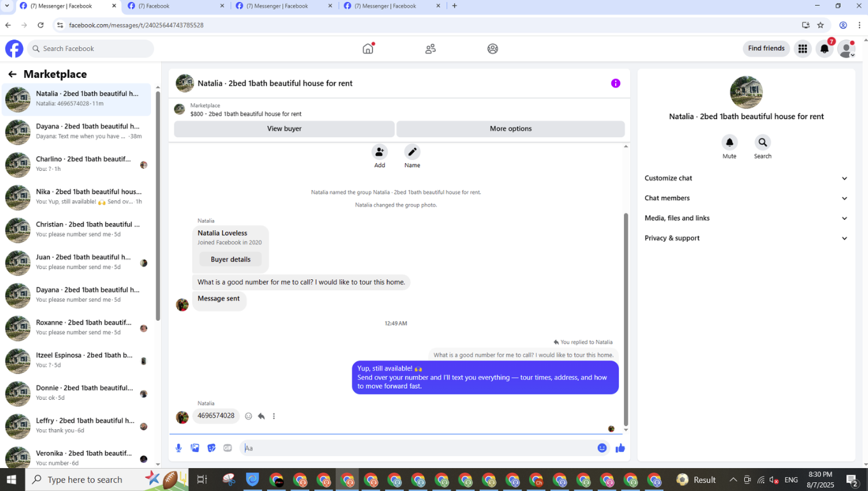Screen dimensions: 868x491
Task: Click the View buyer button
Action: coord(284,129)
